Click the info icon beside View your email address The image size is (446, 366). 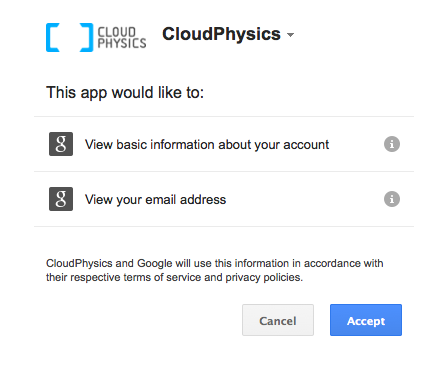point(392,199)
